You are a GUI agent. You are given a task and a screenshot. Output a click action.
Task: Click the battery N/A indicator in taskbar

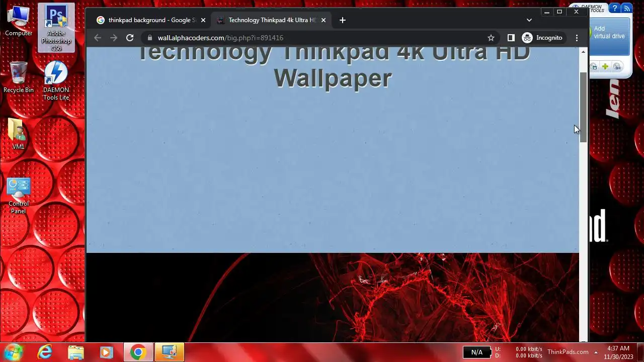(476, 352)
